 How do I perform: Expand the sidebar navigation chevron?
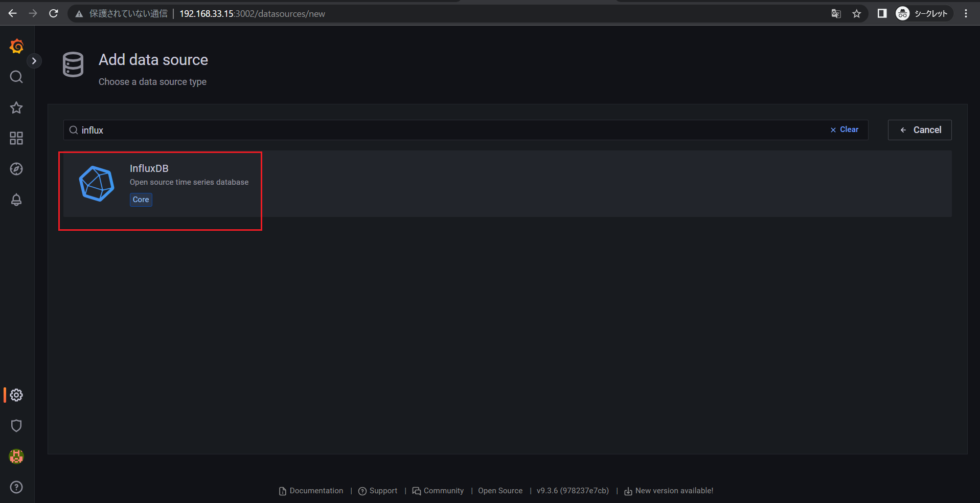click(x=34, y=61)
